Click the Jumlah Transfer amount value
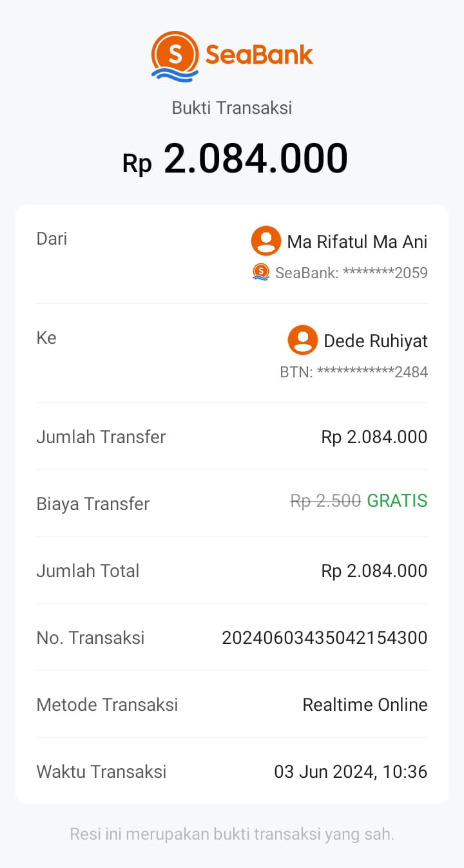Screen dimensions: 464x868 [x=374, y=437]
